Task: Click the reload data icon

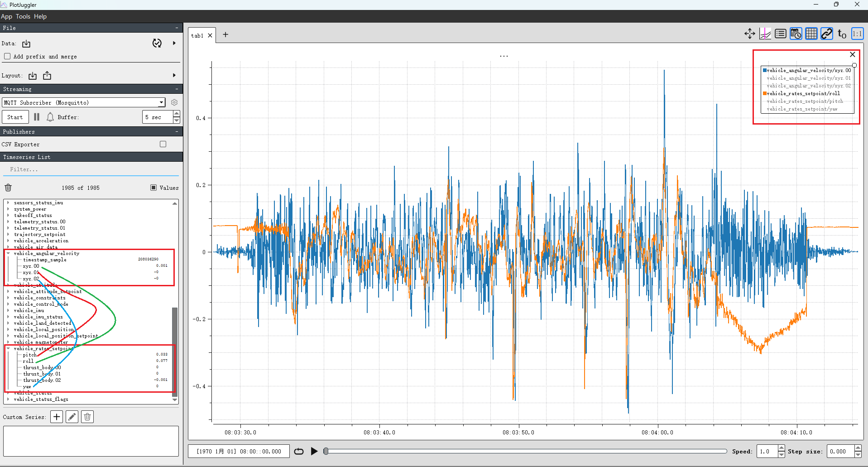Action: 157,43
